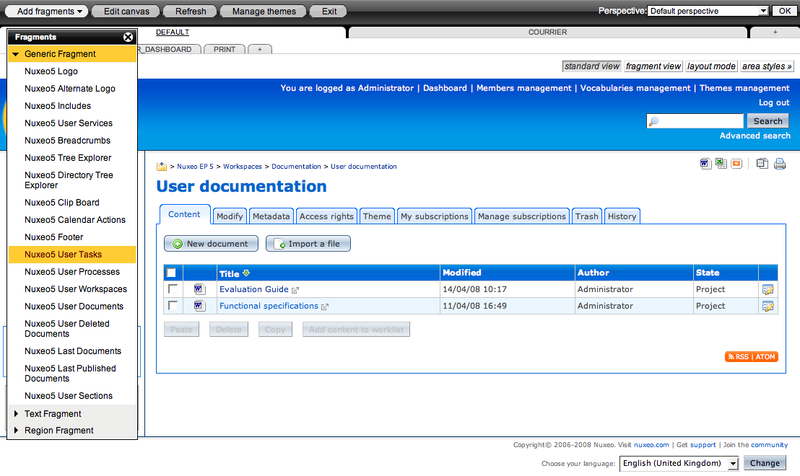
Task: Click OK next to Perspective dropdown
Action: coord(784,11)
